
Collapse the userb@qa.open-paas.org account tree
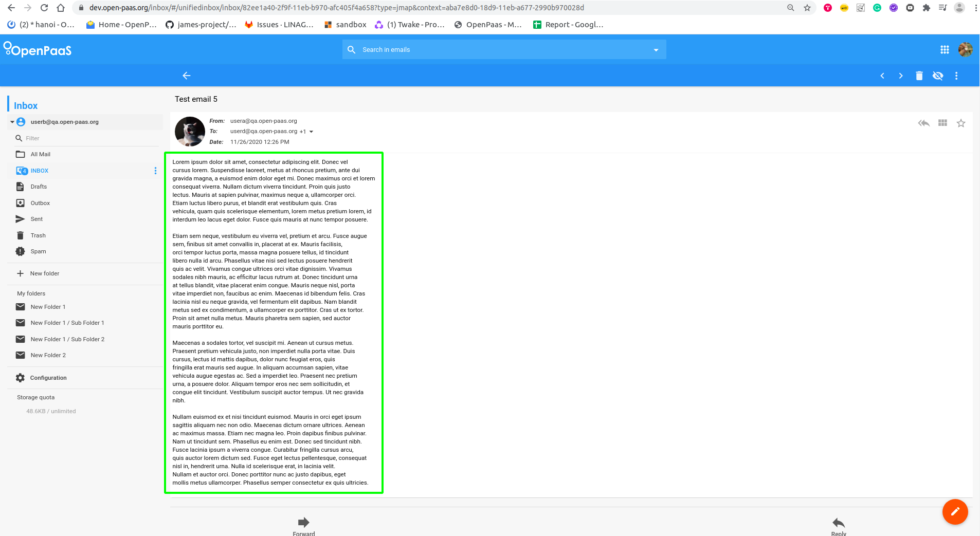[11, 122]
